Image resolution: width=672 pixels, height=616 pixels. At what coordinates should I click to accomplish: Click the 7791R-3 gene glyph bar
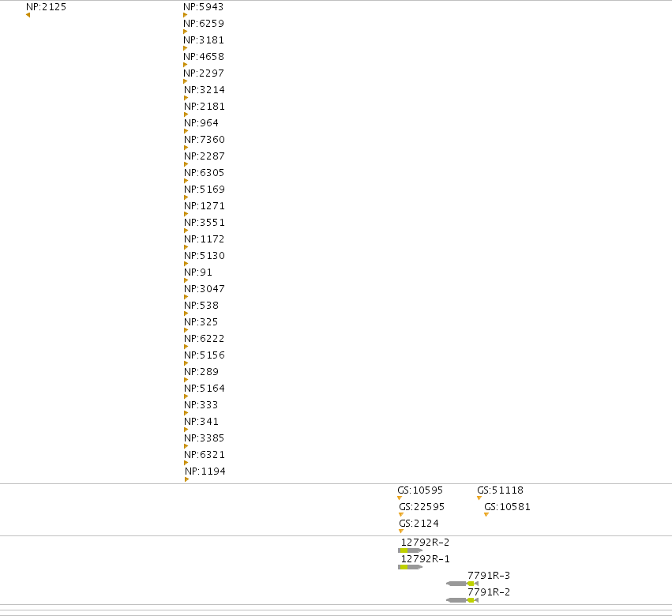[x=462, y=584]
